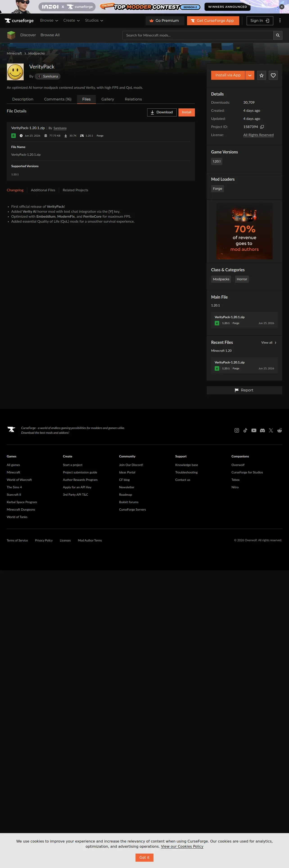Open Privacy Policy footer link
The width and height of the screenshot is (289, 868).
[x=44, y=541]
